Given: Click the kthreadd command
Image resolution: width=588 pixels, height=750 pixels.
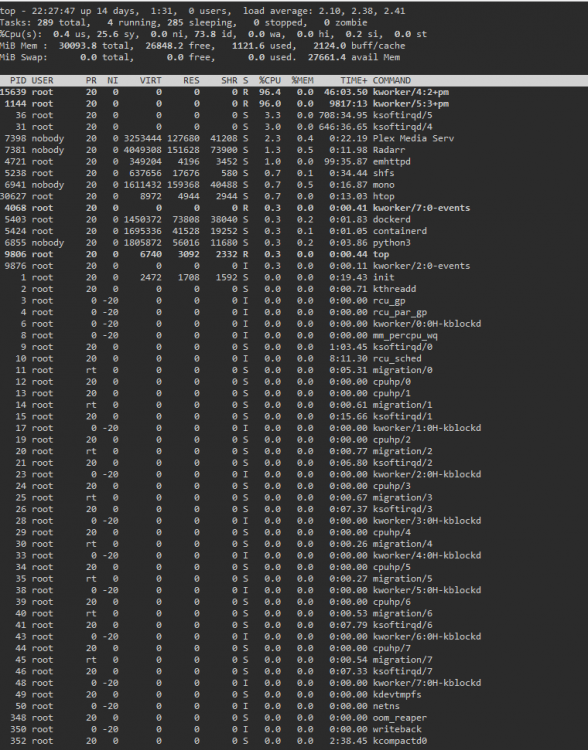Looking at the screenshot, I should [x=394, y=289].
